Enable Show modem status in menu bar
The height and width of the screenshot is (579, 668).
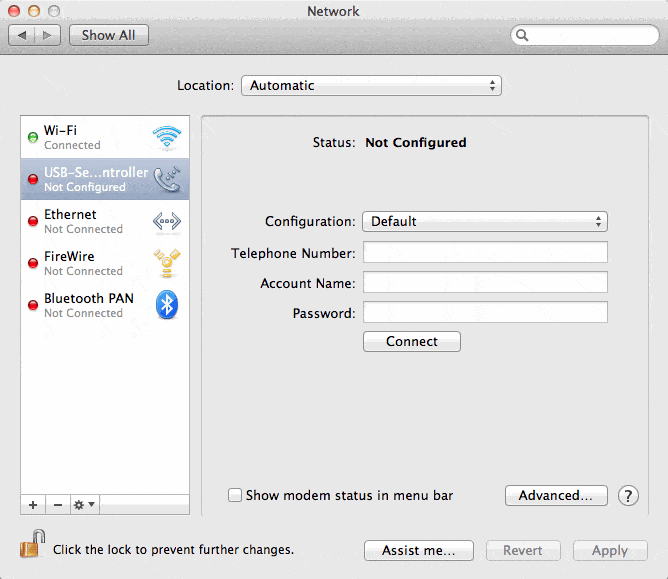coord(235,495)
